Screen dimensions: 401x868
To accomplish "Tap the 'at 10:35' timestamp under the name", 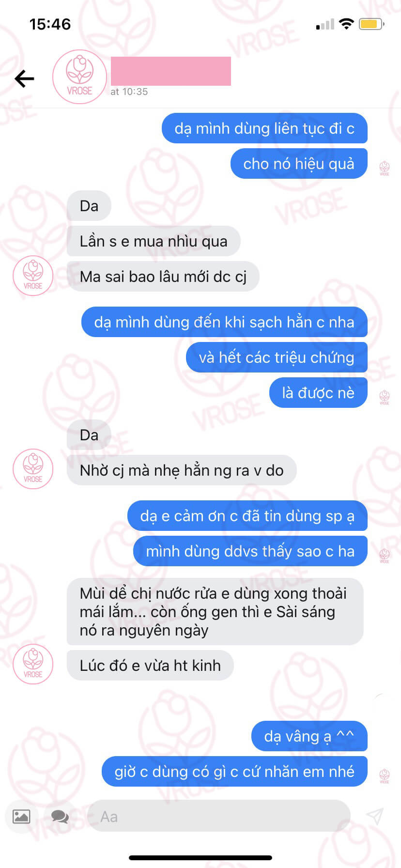I will (x=129, y=92).
